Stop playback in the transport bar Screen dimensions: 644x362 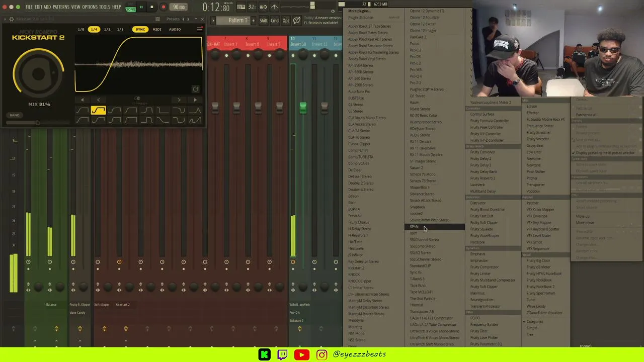[x=151, y=7]
